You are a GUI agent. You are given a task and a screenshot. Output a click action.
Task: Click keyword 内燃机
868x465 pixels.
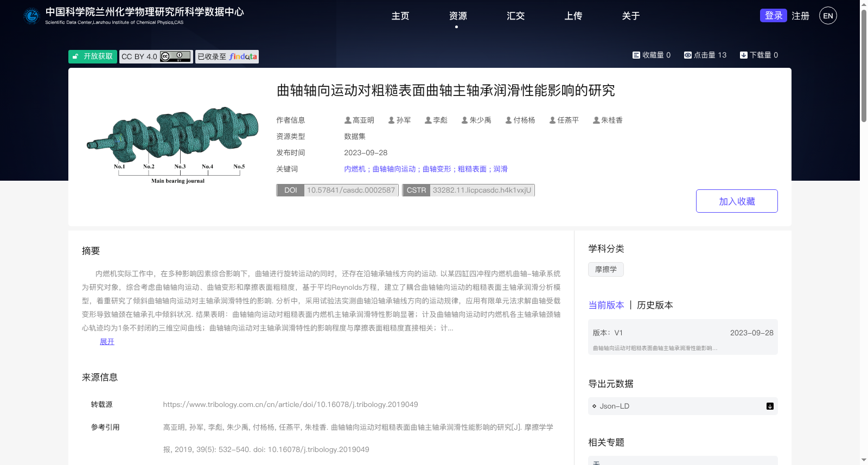tap(355, 169)
